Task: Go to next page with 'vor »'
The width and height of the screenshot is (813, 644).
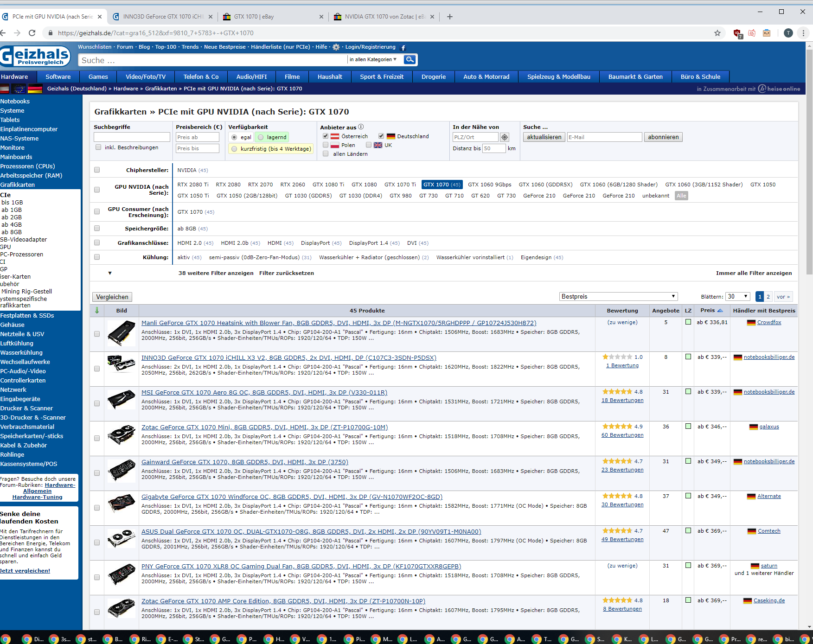Action: (783, 297)
